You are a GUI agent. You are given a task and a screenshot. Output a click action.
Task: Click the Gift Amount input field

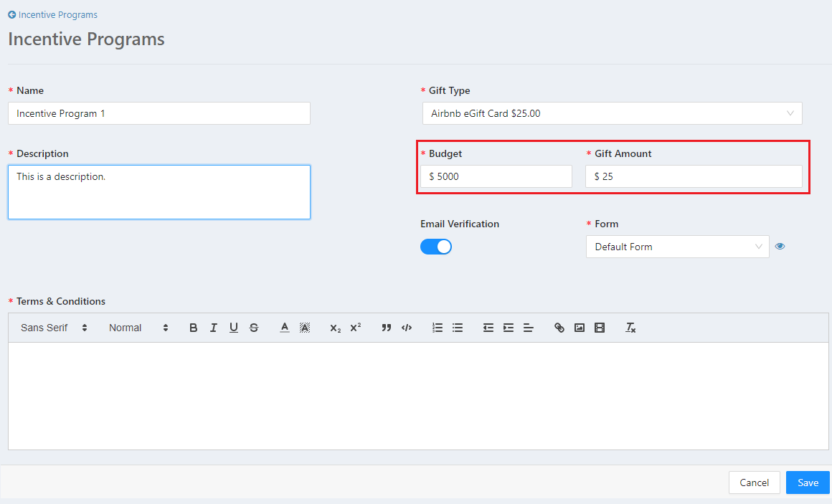(x=694, y=176)
